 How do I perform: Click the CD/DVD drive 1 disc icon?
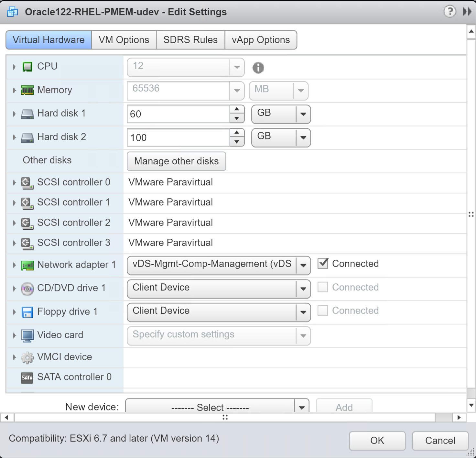point(27,289)
